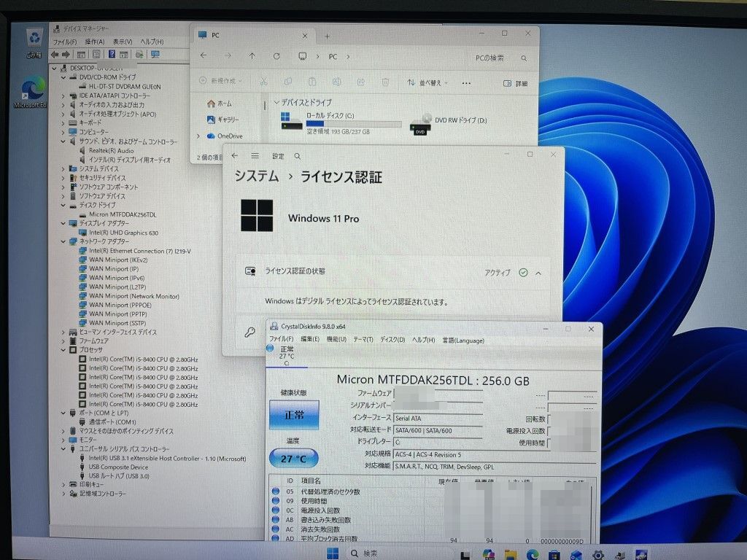The height and width of the screenshot is (560, 747).
Task: Click the forward arrow in Device Manager toolbar
Action: click(x=66, y=54)
